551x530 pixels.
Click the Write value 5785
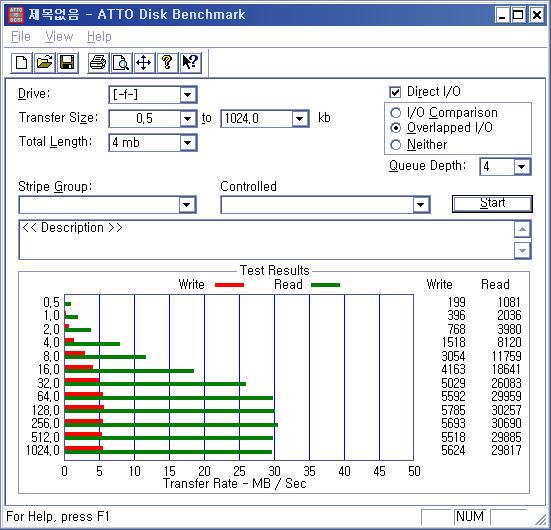tap(453, 410)
